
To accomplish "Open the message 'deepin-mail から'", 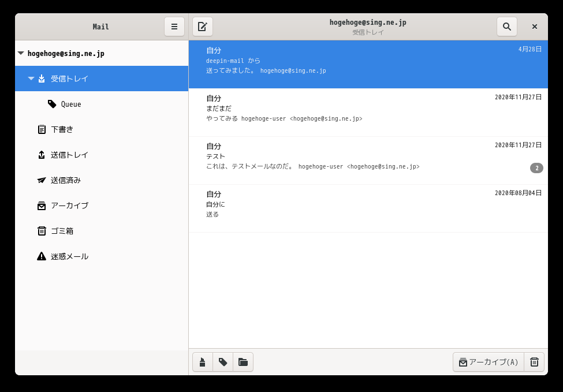I will point(368,64).
